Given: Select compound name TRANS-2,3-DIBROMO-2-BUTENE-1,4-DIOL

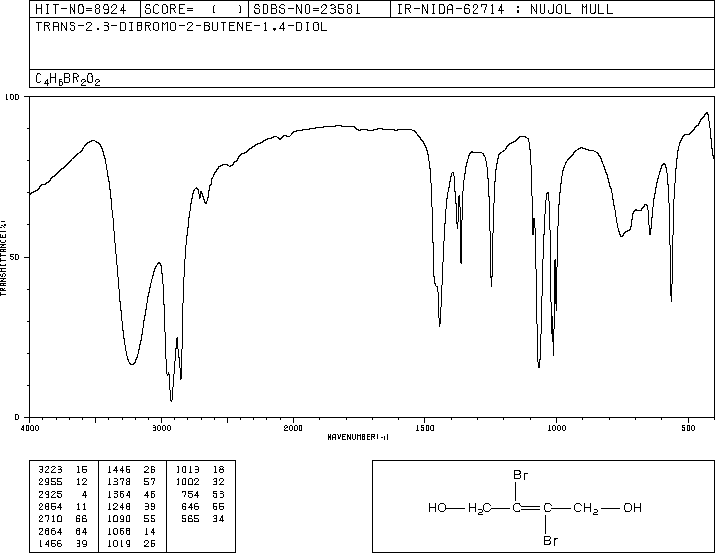Looking at the screenshot, I should [181, 26].
